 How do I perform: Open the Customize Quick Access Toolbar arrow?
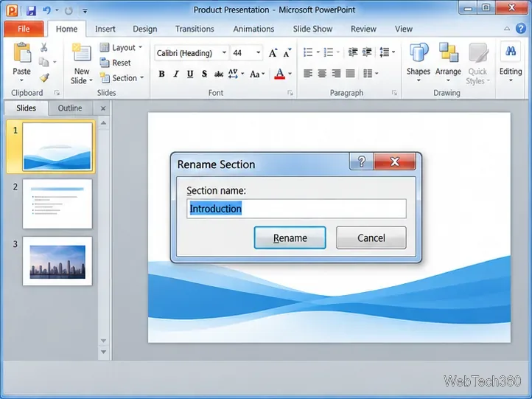click(85, 11)
